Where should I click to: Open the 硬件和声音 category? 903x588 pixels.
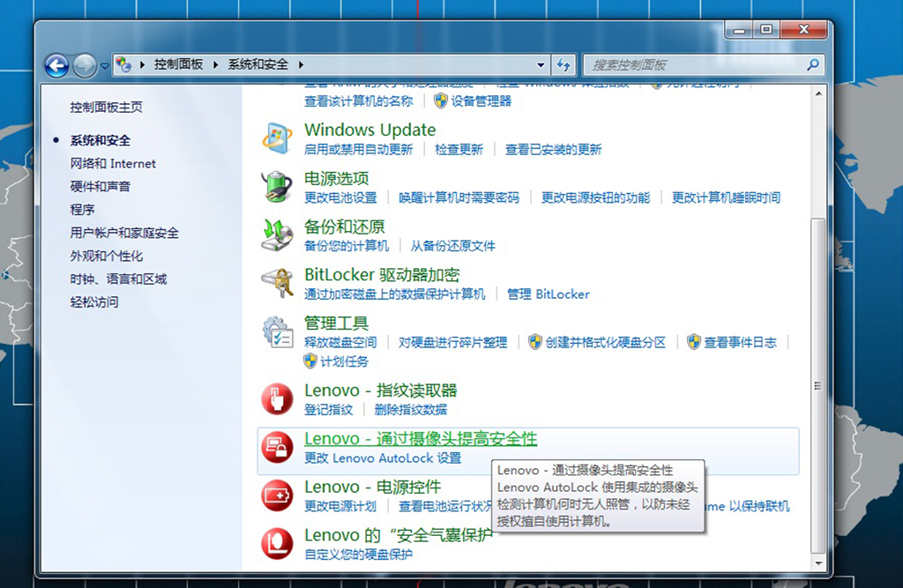click(x=101, y=187)
